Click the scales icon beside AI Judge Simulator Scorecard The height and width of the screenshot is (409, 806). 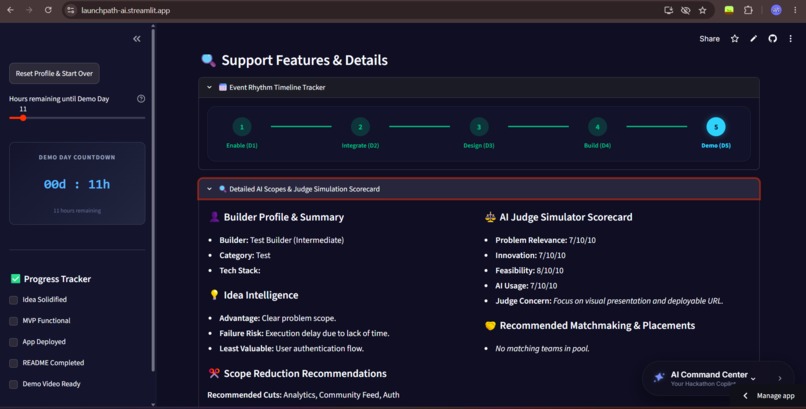point(490,217)
